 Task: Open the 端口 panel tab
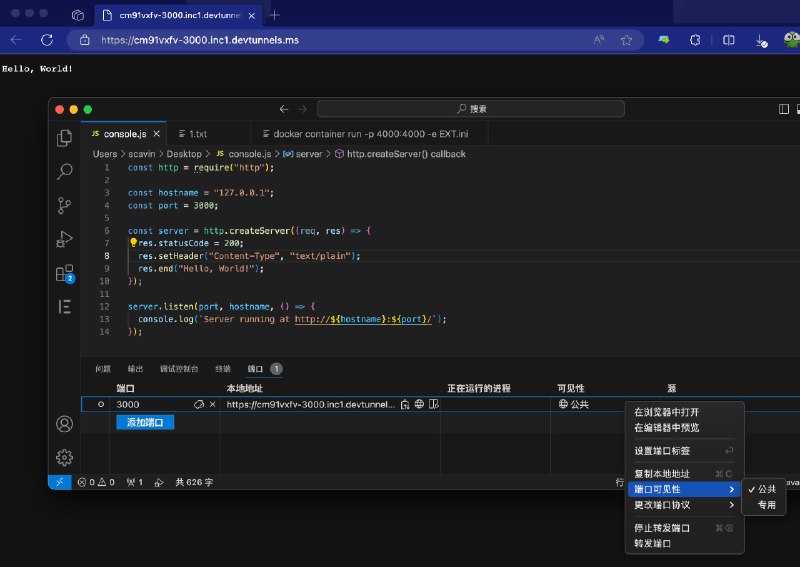264,368
